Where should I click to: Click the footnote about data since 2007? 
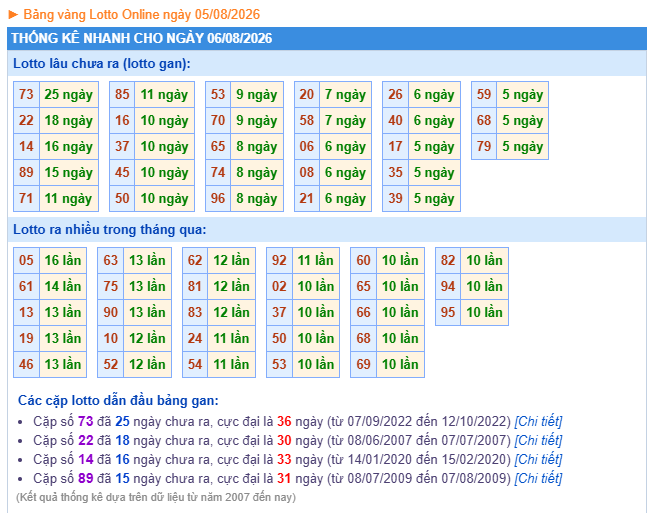pyautogui.click(x=156, y=497)
